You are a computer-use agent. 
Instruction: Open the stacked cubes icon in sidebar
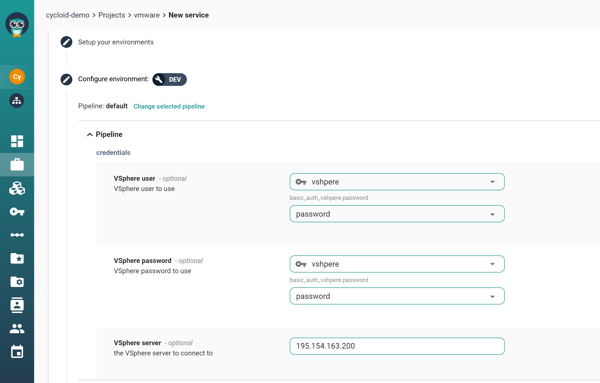tap(17, 188)
